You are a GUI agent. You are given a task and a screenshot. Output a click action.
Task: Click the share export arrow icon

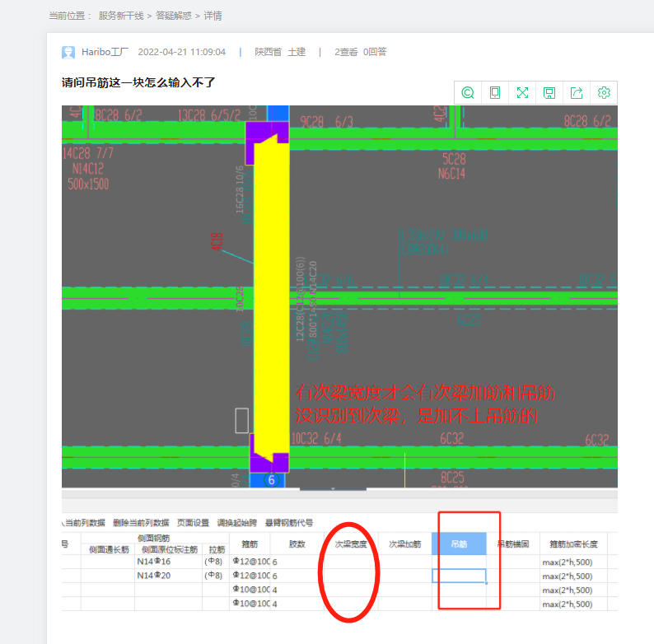(577, 92)
